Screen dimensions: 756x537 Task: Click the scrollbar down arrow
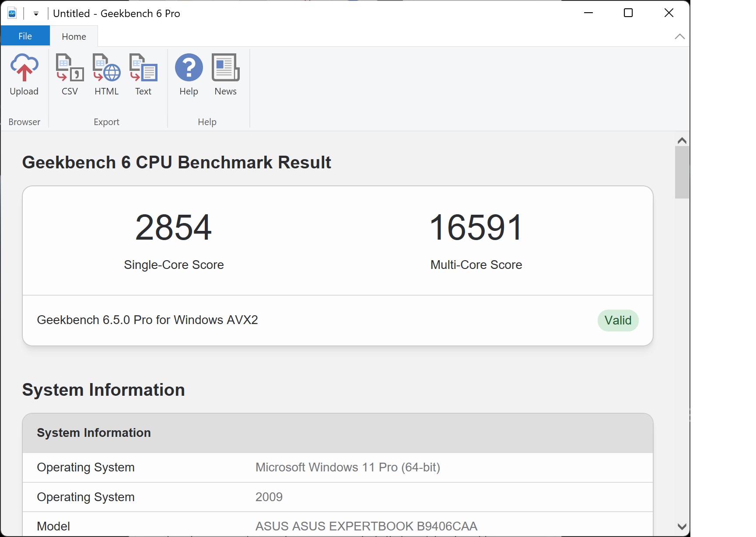[682, 527]
